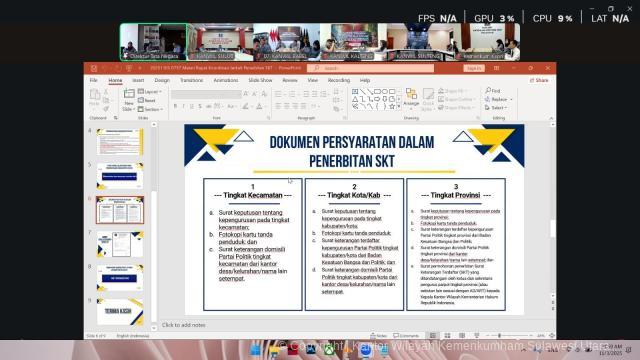
Task: Expand the Section dropdown
Action: pos(151,109)
